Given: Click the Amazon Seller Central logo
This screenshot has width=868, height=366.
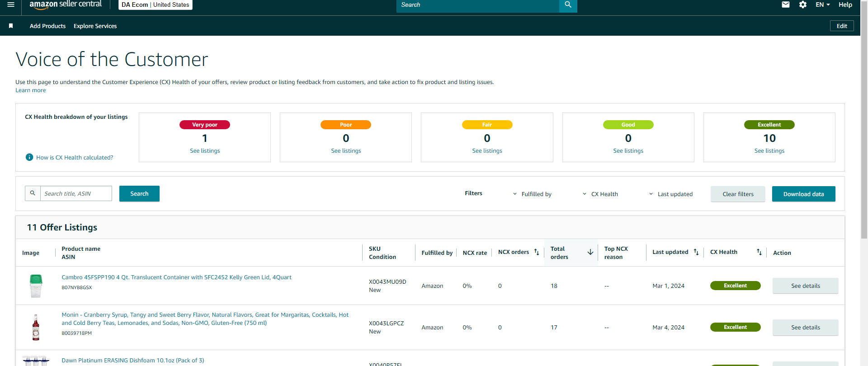Looking at the screenshot, I should click(66, 5).
